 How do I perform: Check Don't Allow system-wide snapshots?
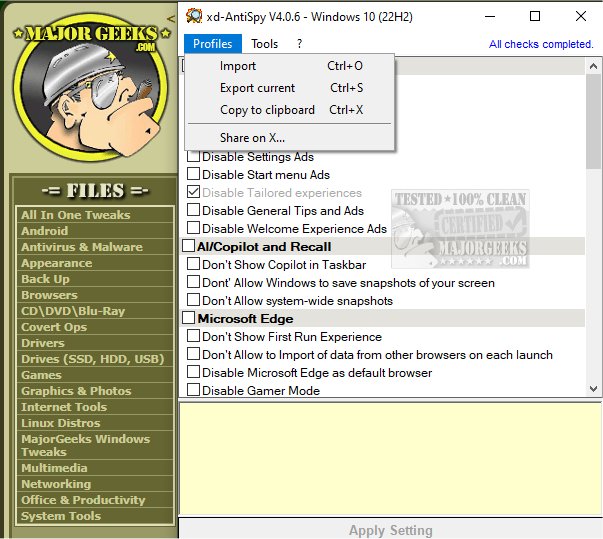(193, 300)
